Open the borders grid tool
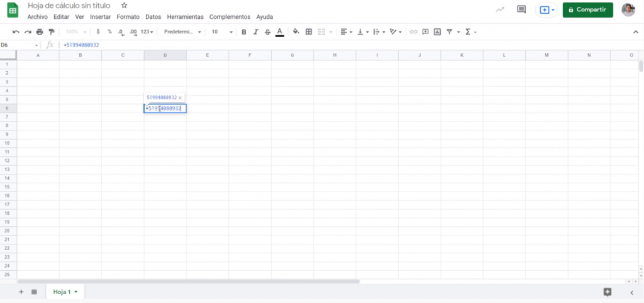This screenshot has width=644, height=303. (309, 31)
